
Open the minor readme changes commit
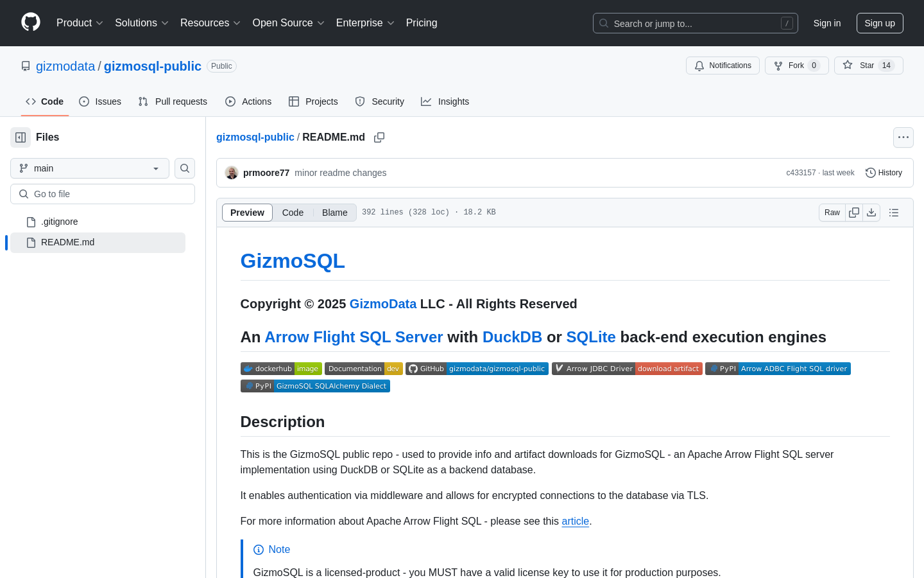click(340, 173)
